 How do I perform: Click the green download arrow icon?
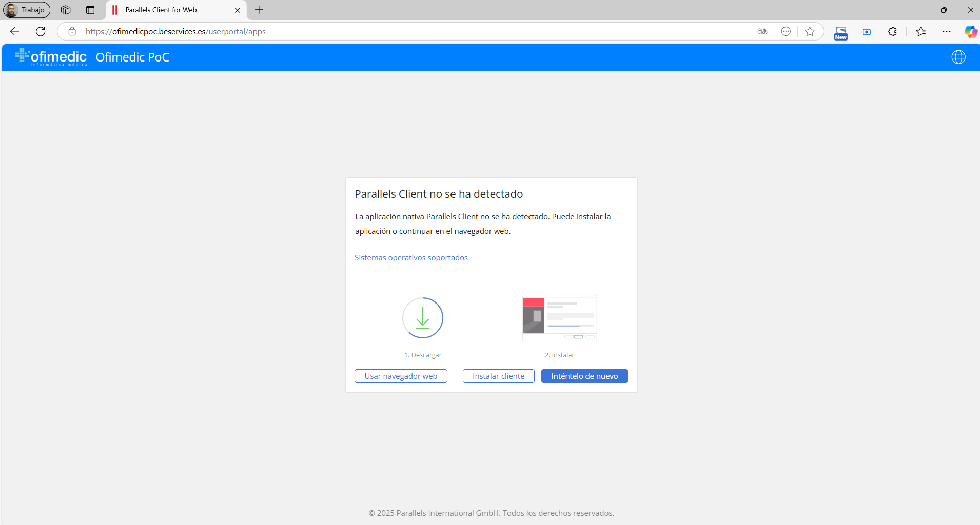(422, 318)
